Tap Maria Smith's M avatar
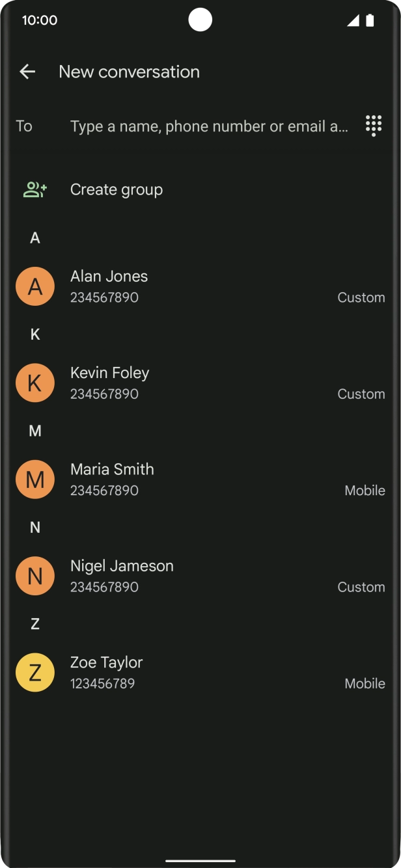 pyautogui.click(x=35, y=480)
